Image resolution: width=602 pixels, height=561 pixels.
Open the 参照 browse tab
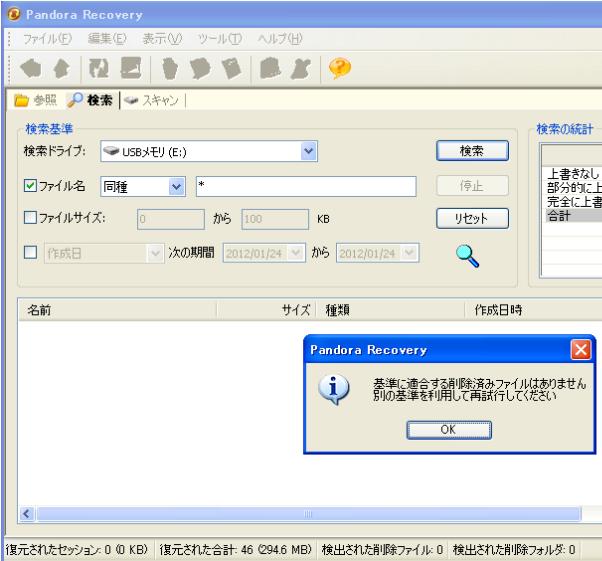click(x=36, y=100)
